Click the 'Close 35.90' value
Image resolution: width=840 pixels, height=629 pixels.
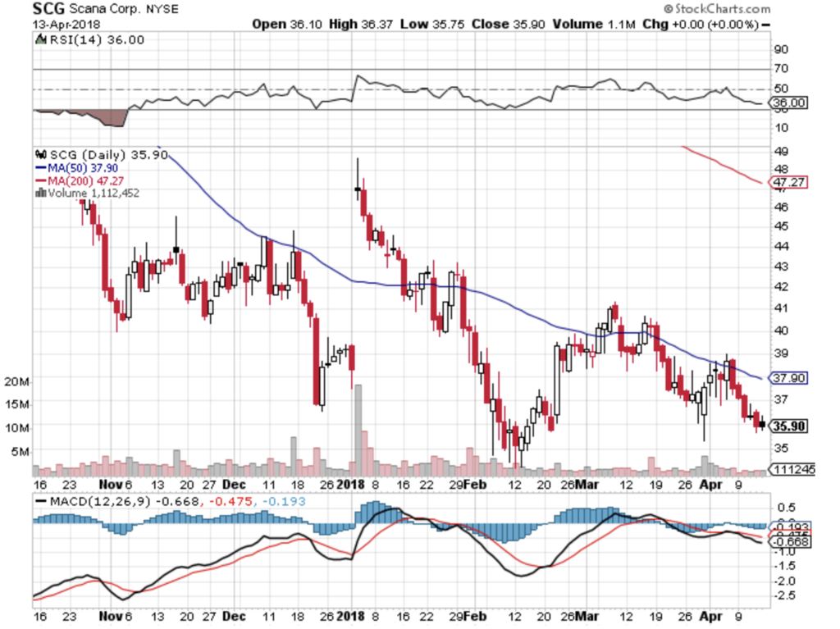tap(508, 24)
